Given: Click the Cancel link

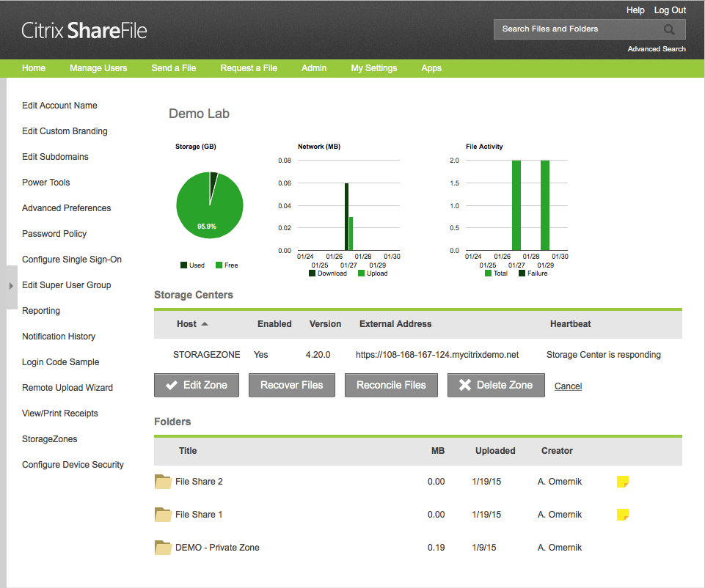Looking at the screenshot, I should point(568,386).
